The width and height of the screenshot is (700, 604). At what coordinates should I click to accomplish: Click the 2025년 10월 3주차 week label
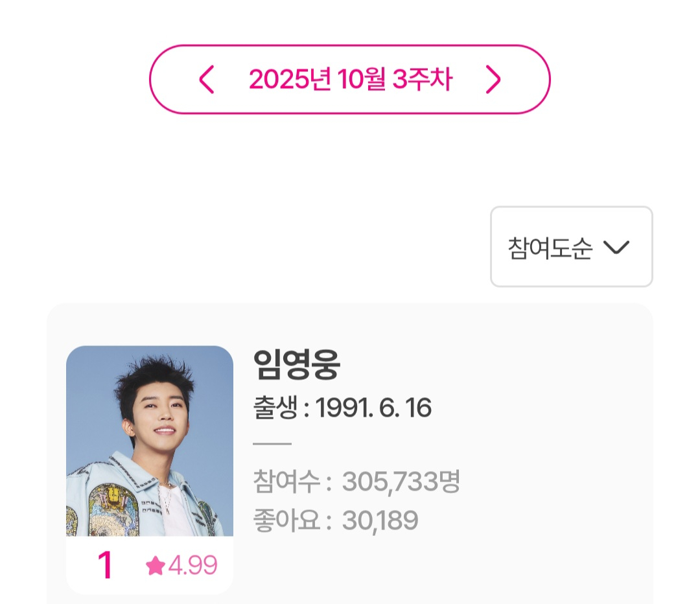pyautogui.click(x=350, y=80)
